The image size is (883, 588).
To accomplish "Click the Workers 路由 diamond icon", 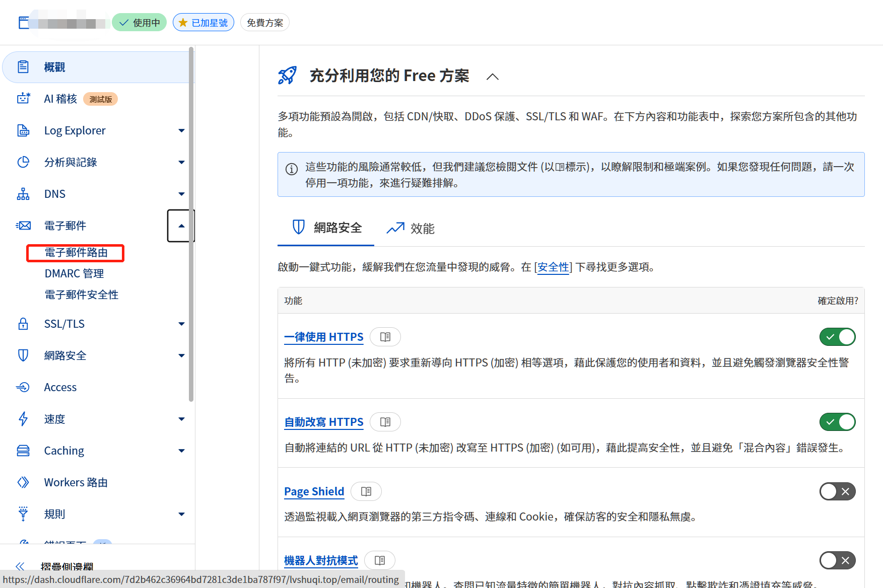I will click(23, 482).
